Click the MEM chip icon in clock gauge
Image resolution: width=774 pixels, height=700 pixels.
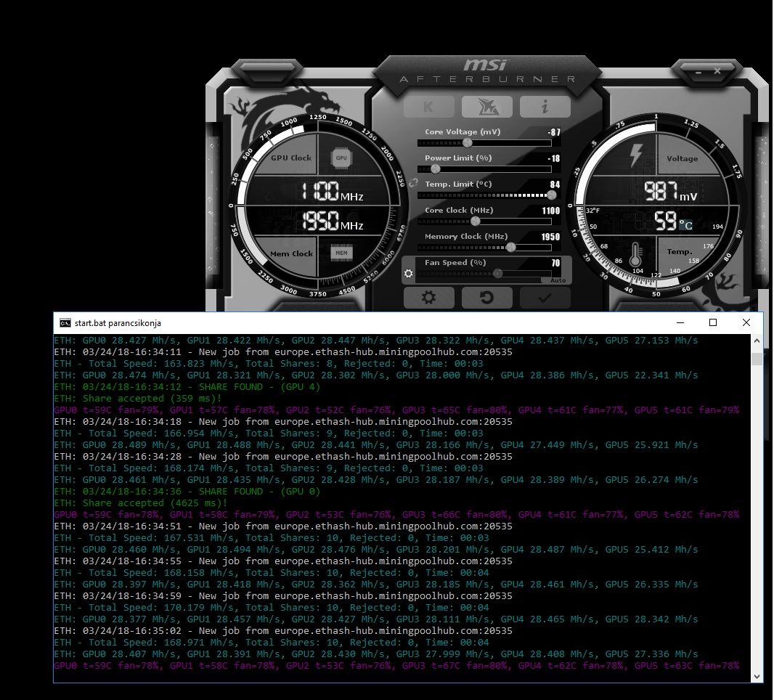point(341,253)
